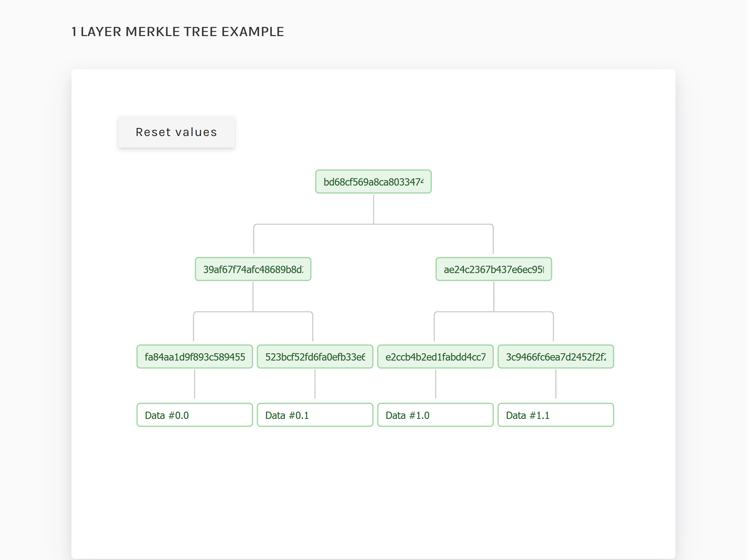The height and width of the screenshot is (560, 747).
Task: Click the root hash node bd68cf569a8ca
Action: [x=373, y=182]
